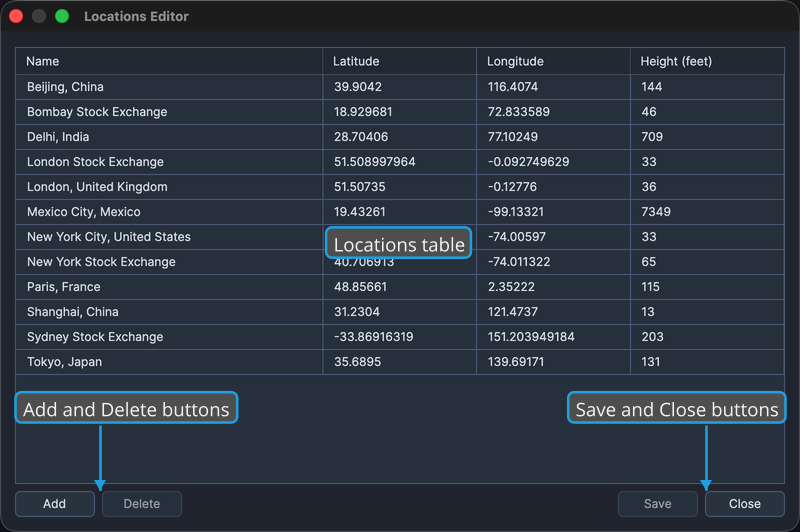Select the Mexico City, Mexico name cell

pos(169,212)
